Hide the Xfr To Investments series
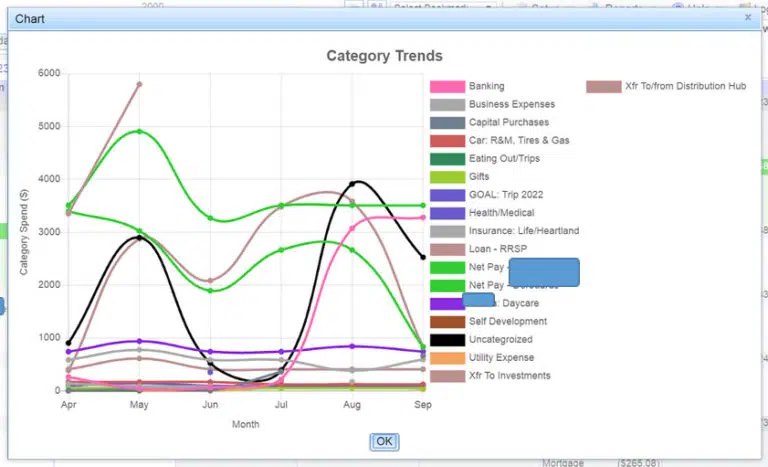The height and width of the screenshot is (467, 768). click(510, 375)
